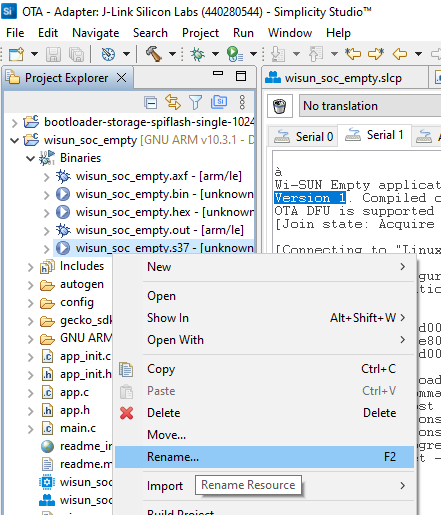The width and height of the screenshot is (441, 515).
Task: Open the Run/Profile dropdown arrow
Action: point(253,54)
